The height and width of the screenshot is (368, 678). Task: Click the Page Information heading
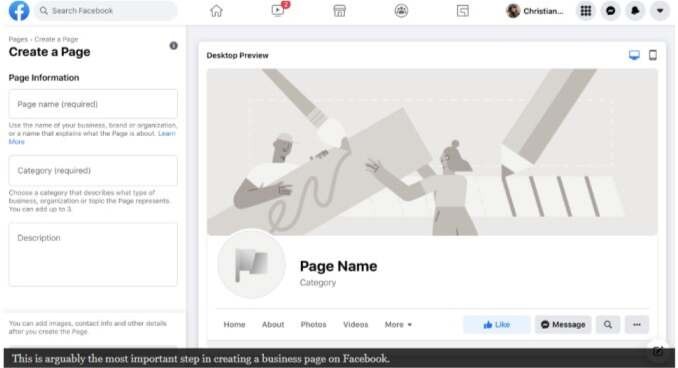click(44, 78)
